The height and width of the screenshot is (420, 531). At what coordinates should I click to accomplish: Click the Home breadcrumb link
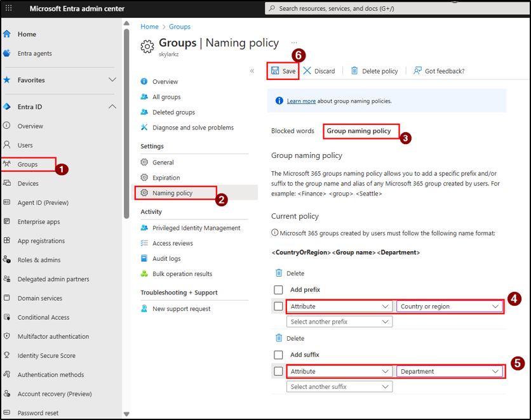[x=149, y=27]
